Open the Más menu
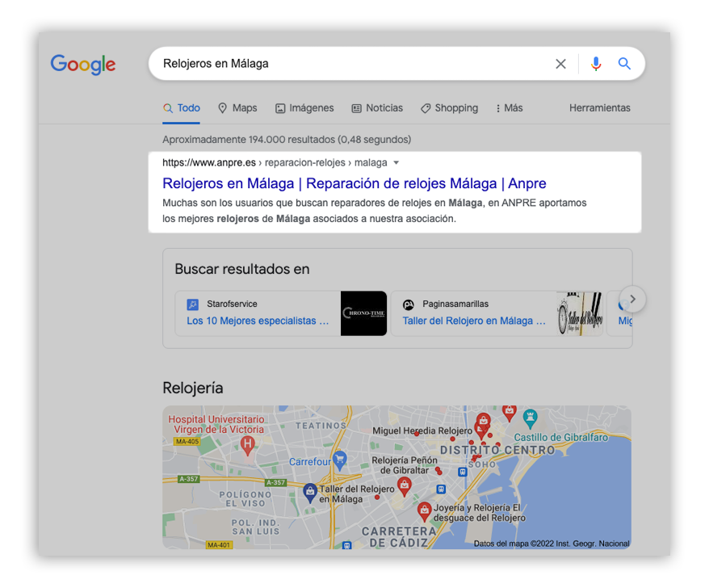The image size is (709, 588). (x=509, y=108)
